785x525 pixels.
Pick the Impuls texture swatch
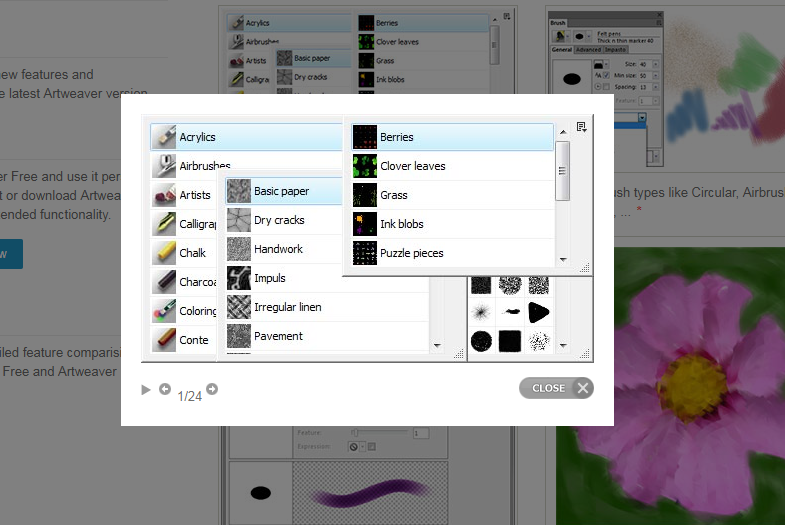[239, 278]
